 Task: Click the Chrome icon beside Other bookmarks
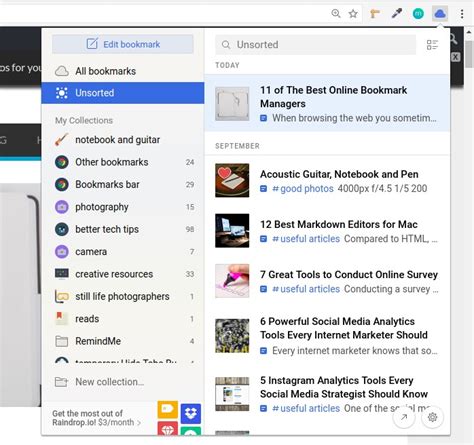click(x=62, y=162)
